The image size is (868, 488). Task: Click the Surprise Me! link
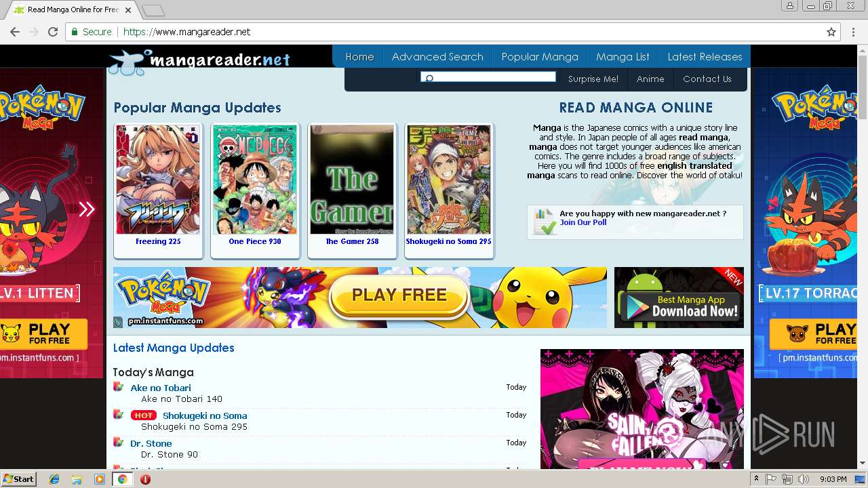point(593,79)
